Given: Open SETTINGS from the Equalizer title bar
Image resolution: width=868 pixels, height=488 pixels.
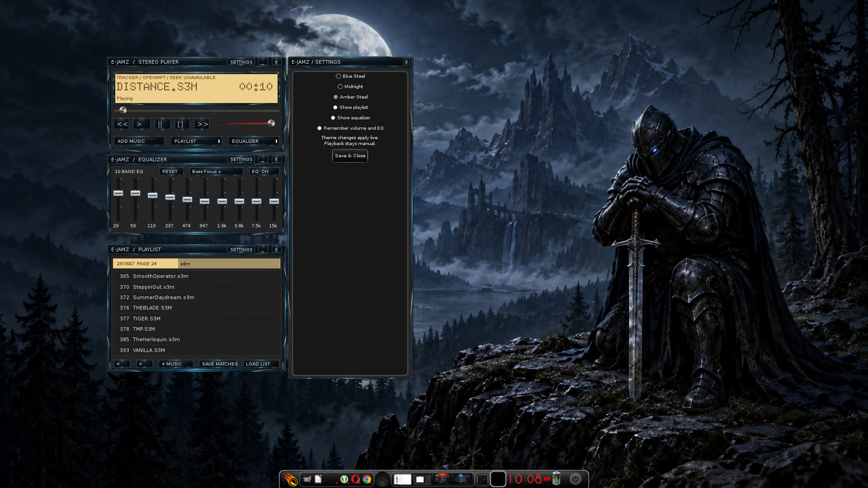Looking at the screenshot, I should tap(241, 160).
